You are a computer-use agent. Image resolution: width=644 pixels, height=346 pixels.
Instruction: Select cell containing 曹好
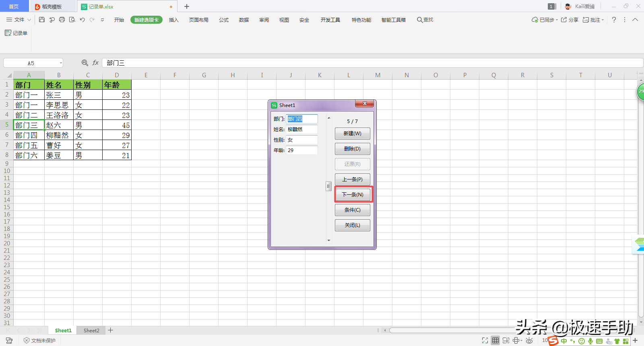click(x=59, y=145)
